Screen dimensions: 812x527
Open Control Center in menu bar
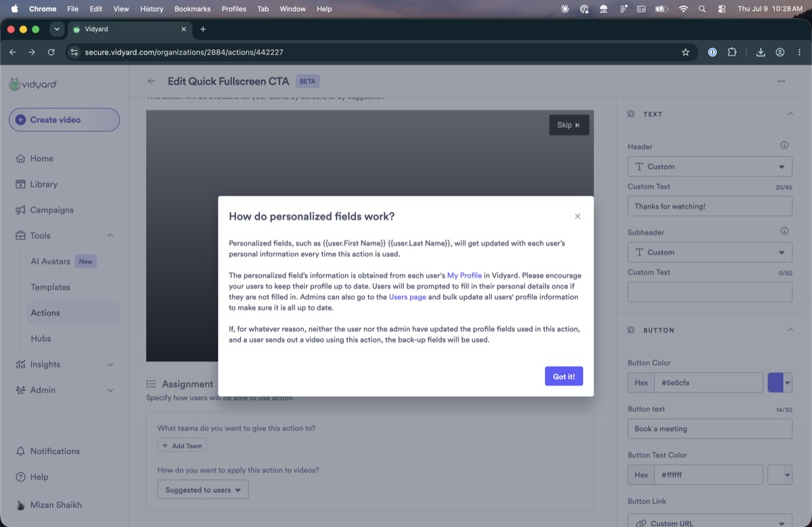point(721,9)
